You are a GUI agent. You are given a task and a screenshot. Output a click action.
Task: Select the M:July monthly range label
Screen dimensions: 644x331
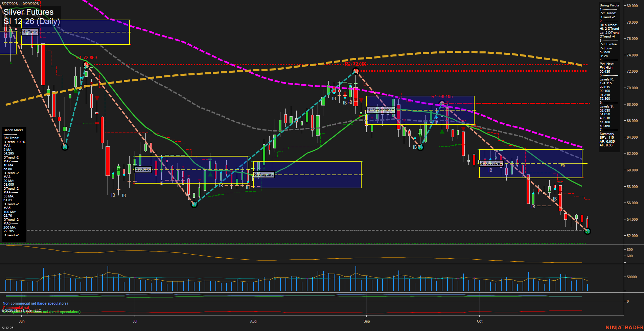[143, 169]
